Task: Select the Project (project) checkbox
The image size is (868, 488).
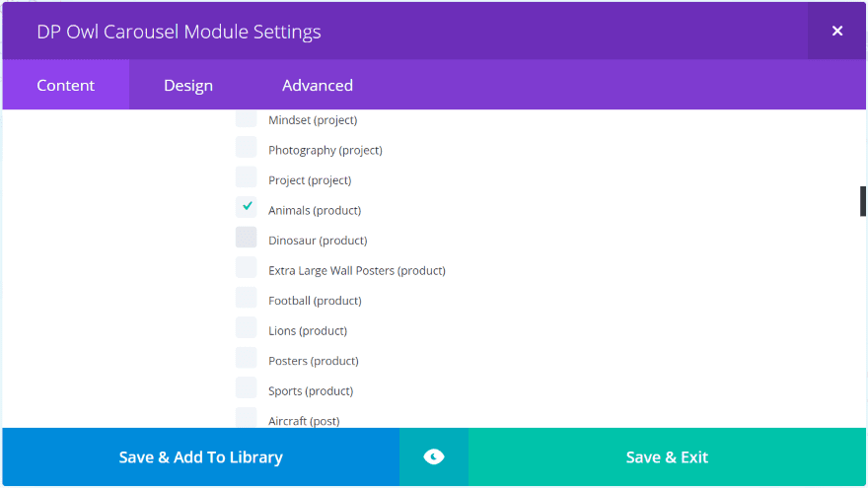Action: (x=247, y=178)
